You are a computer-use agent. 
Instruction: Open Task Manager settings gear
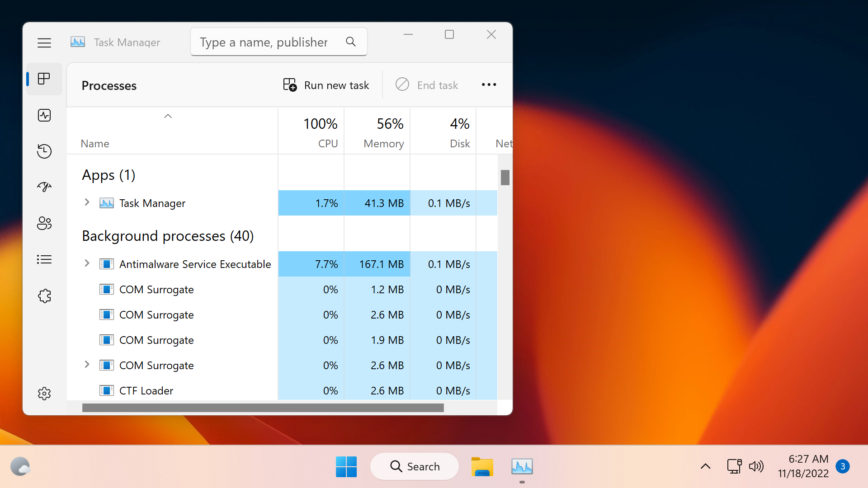(44, 394)
